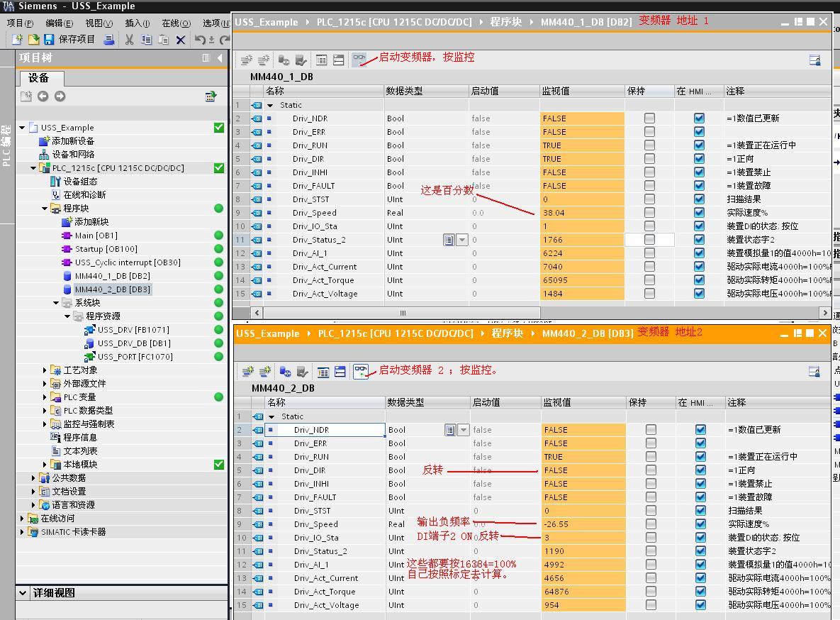Open the 视图(V) menu
The image size is (840, 620).
click(99, 23)
